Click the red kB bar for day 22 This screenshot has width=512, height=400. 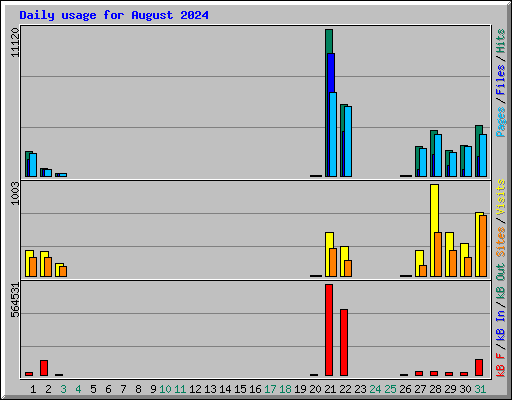tap(344, 342)
